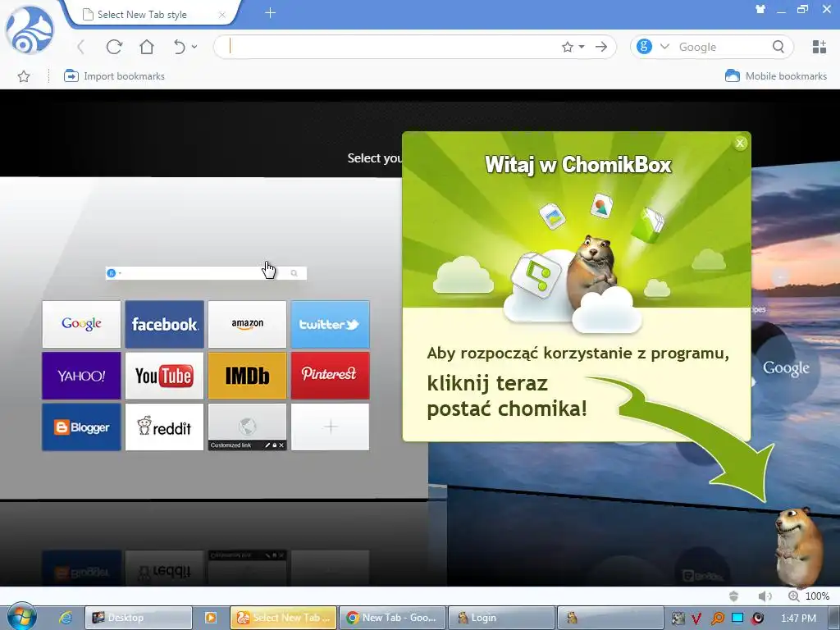
Task: Open the Blogger speed dial tile
Action: pyautogui.click(x=81, y=427)
